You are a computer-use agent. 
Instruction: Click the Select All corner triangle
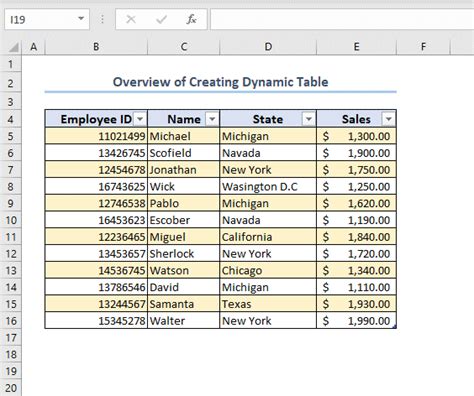point(13,47)
